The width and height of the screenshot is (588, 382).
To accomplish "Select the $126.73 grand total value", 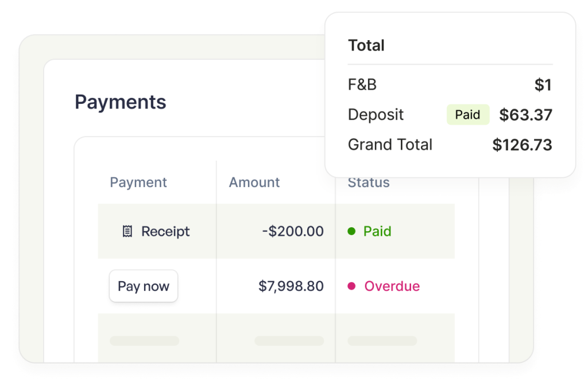I will coord(522,145).
